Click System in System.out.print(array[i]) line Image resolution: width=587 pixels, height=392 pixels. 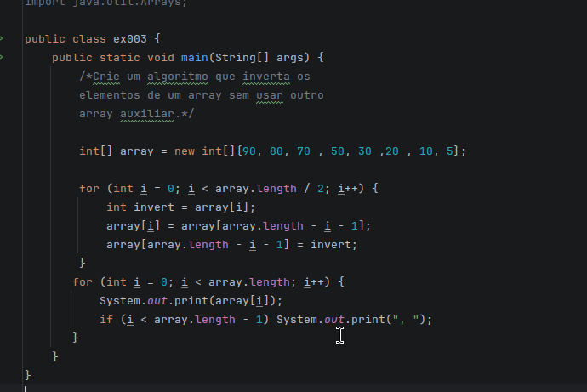pyautogui.click(x=120, y=301)
